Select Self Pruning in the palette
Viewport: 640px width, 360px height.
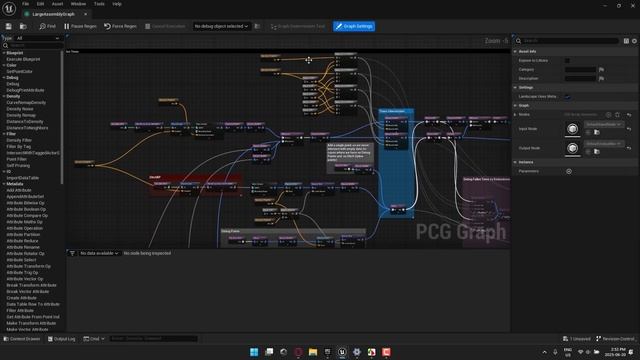(18, 165)
